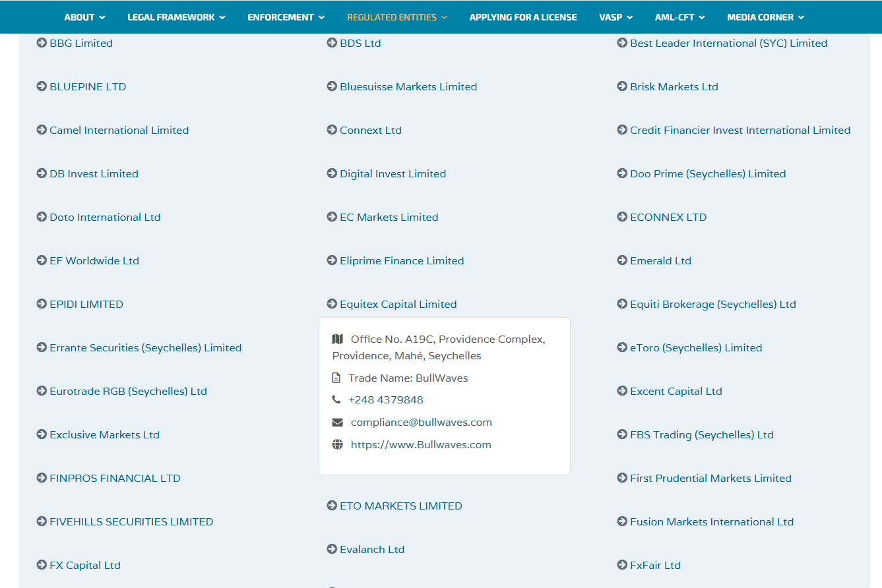The image size is (882, 588).
Task: Click the arrow icon beside Camel International Limited
Action: tap(42, 130)
